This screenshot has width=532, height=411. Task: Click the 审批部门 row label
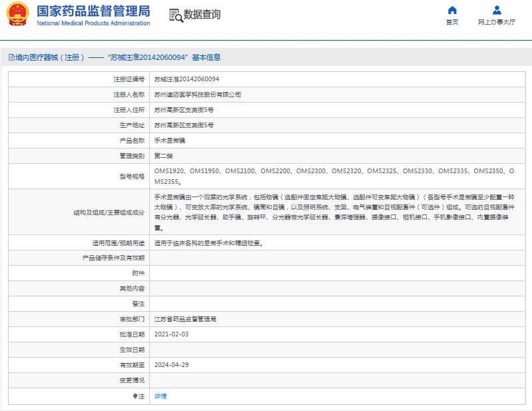coord(132,319)
